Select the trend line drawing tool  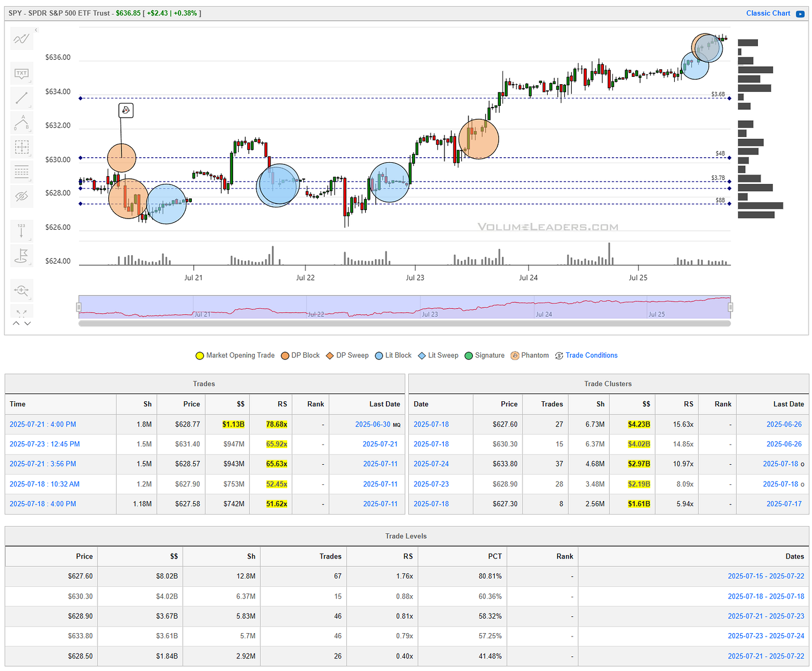click(x=22, y=98)
